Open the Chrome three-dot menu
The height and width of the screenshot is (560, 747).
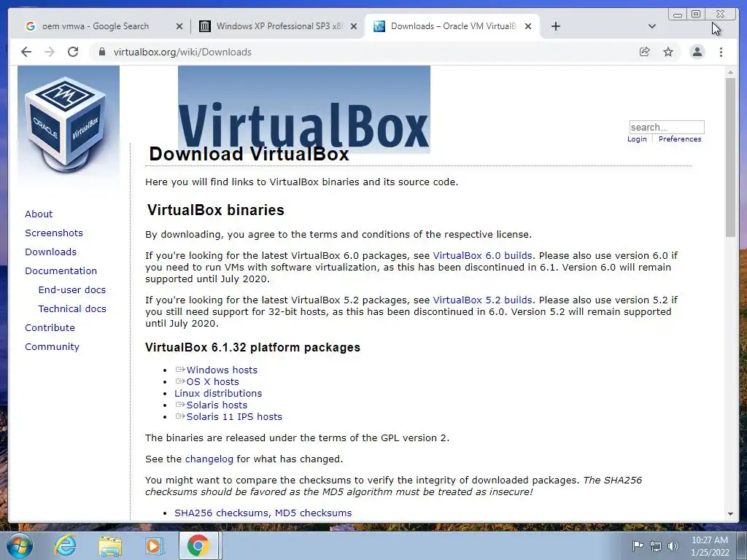pyautogui.click(x=721, y=52)
